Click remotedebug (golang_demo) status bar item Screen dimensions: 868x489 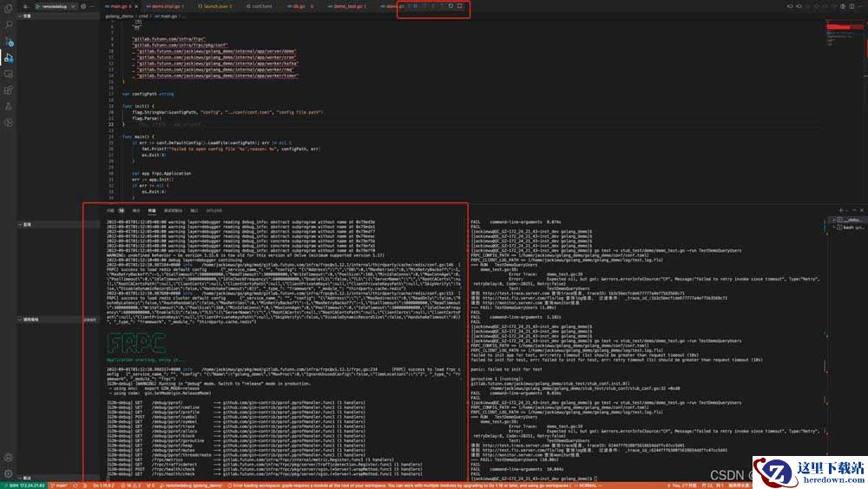pyautogui.click(x=190, y=486)
